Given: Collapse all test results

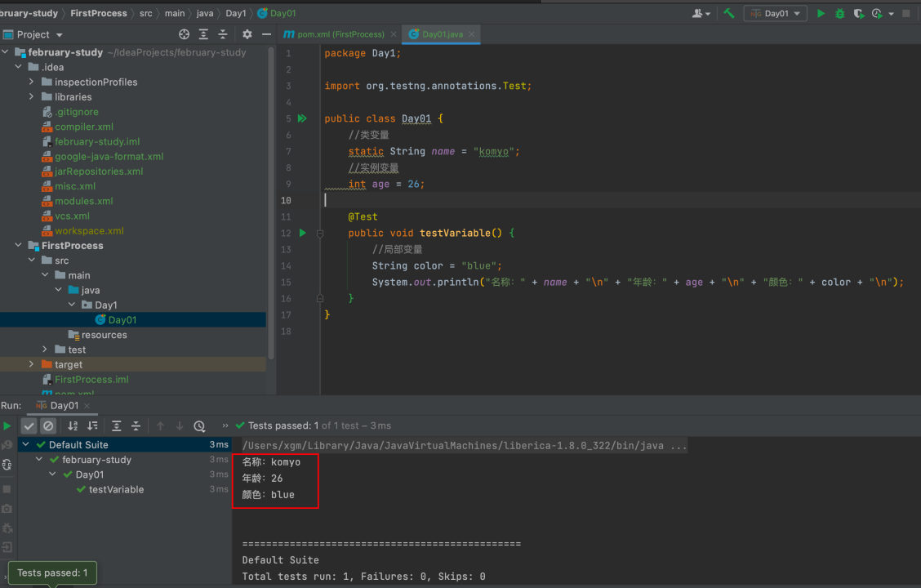Looking at the screenshot, I should tap(136, 425).
